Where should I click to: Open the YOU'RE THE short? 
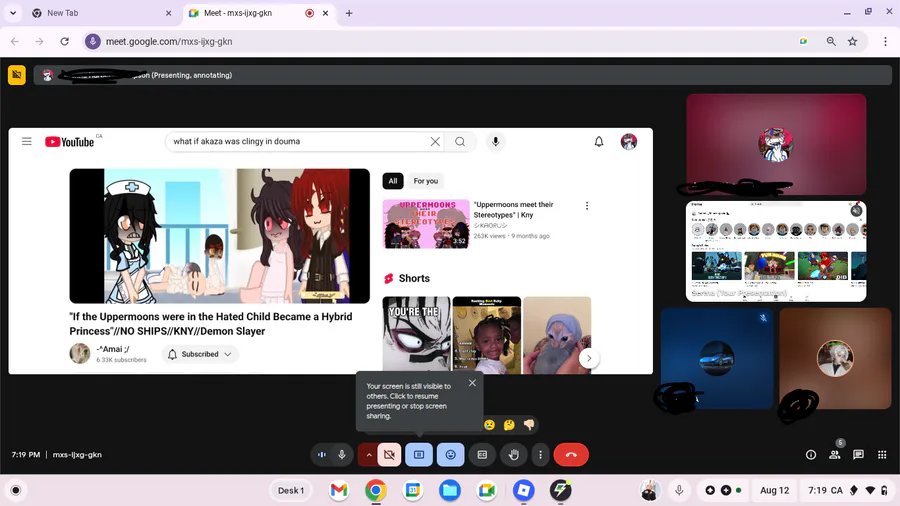click(x=417, y=335)
